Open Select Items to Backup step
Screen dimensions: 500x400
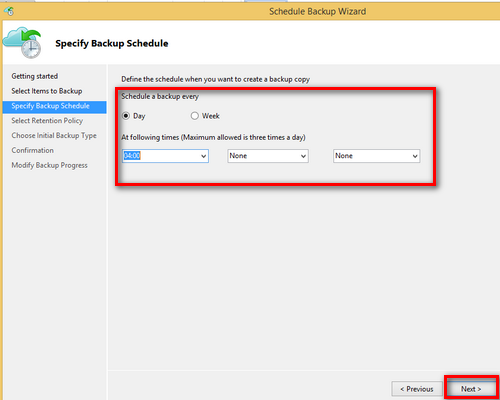click(x=47, y=91)
